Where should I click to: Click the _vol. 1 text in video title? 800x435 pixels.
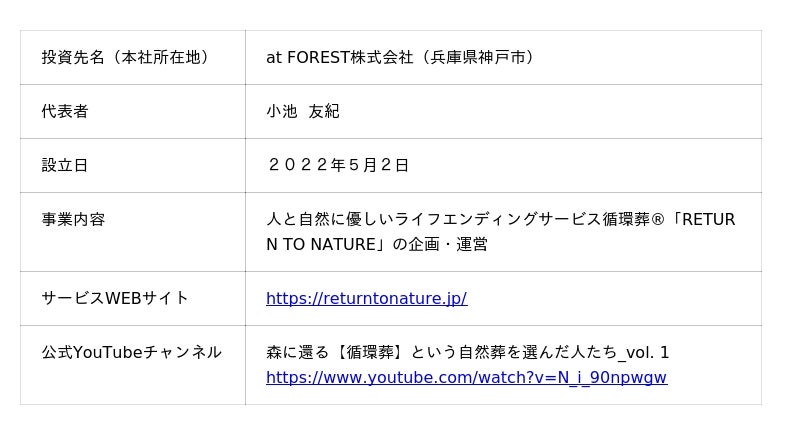tap(644, 352)
